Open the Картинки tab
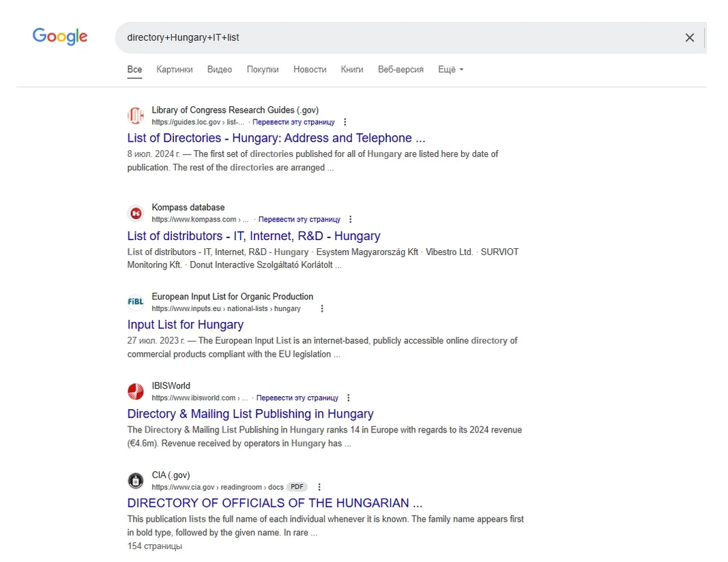Screen dimensions: 728x562 [175, 69]
